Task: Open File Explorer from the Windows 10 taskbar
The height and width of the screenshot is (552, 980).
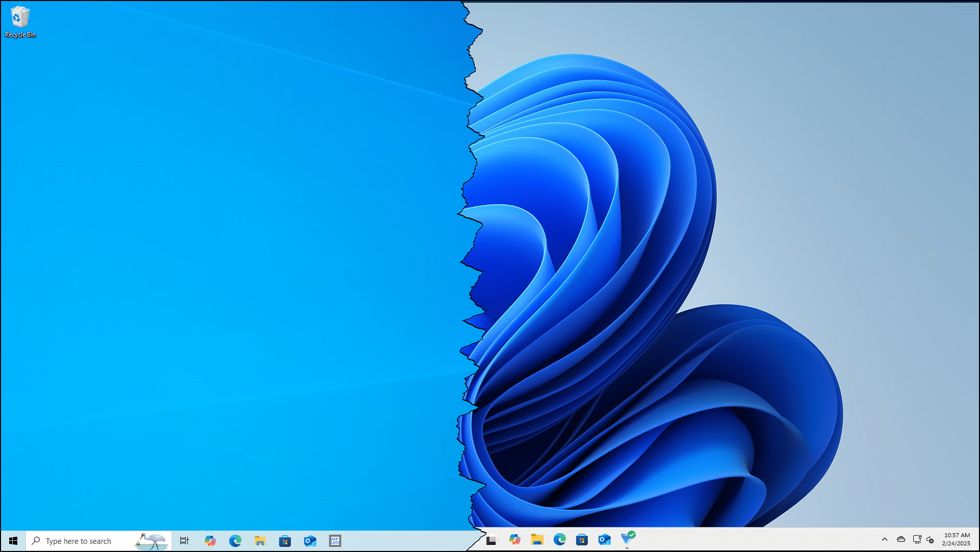Action: coord(260,540)
